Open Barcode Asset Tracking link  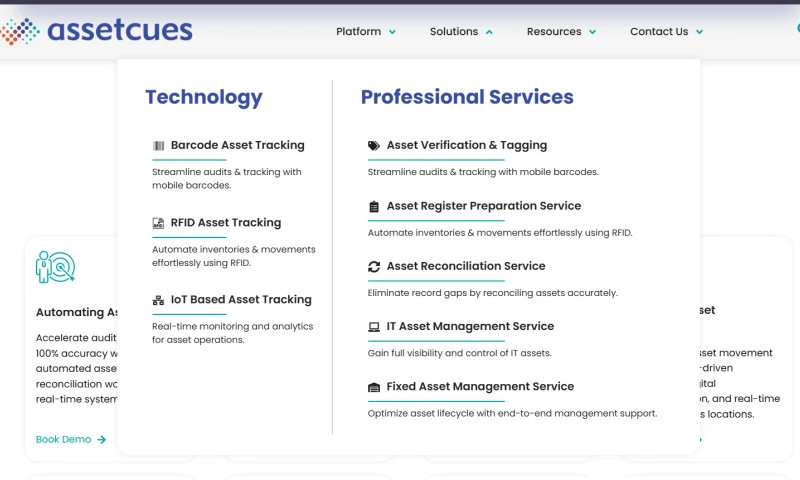click(x=238, y=145)
